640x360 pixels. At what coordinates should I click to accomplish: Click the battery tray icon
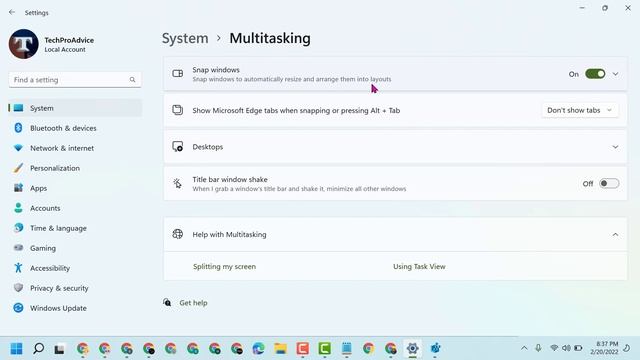[x=578, y=348]
